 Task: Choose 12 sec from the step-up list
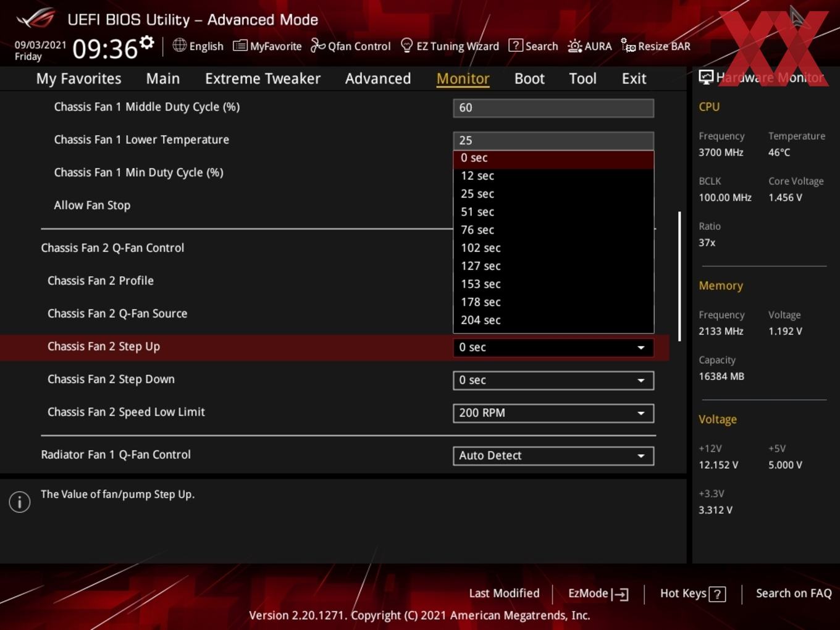(x=553, y=176)
